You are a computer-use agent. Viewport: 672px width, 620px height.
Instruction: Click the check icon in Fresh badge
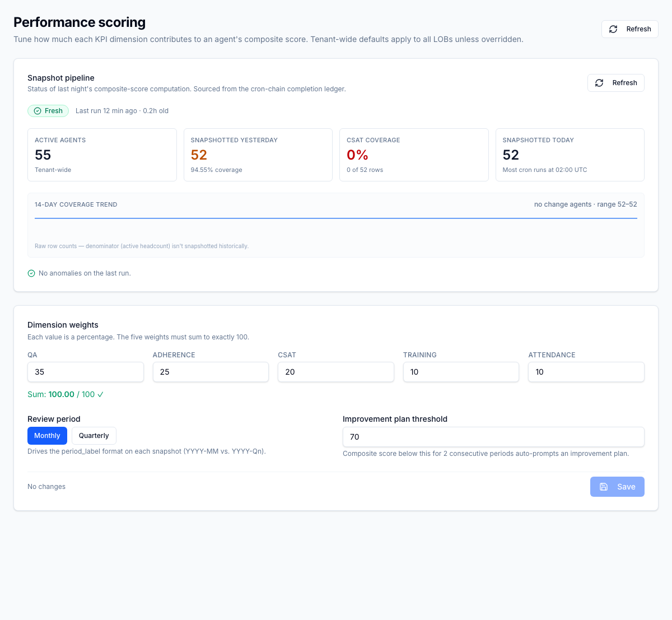(x=38, y=111)
